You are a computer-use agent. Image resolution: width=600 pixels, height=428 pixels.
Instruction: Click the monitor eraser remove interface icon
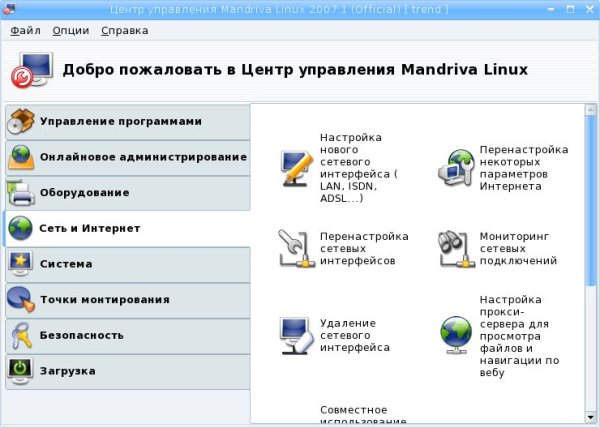tap(295, 335)
